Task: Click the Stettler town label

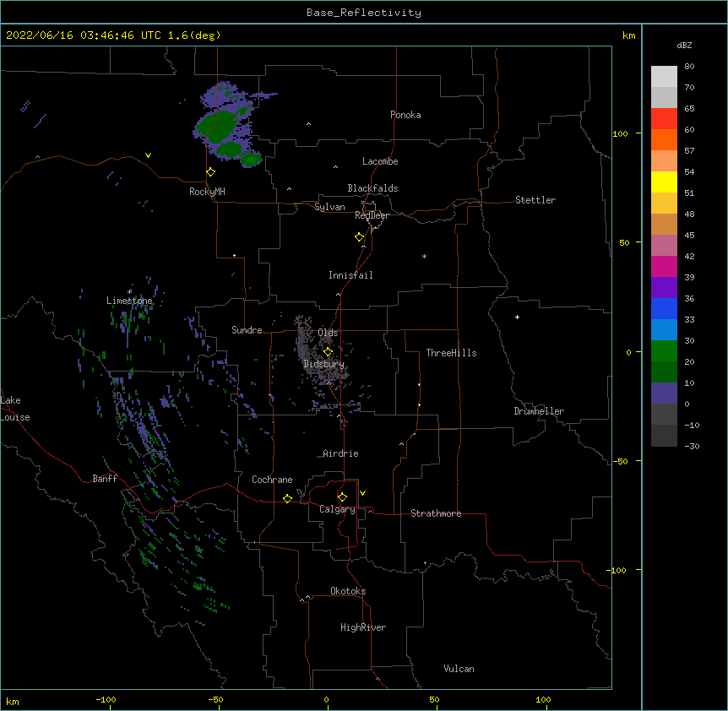Action: (535, 200)
